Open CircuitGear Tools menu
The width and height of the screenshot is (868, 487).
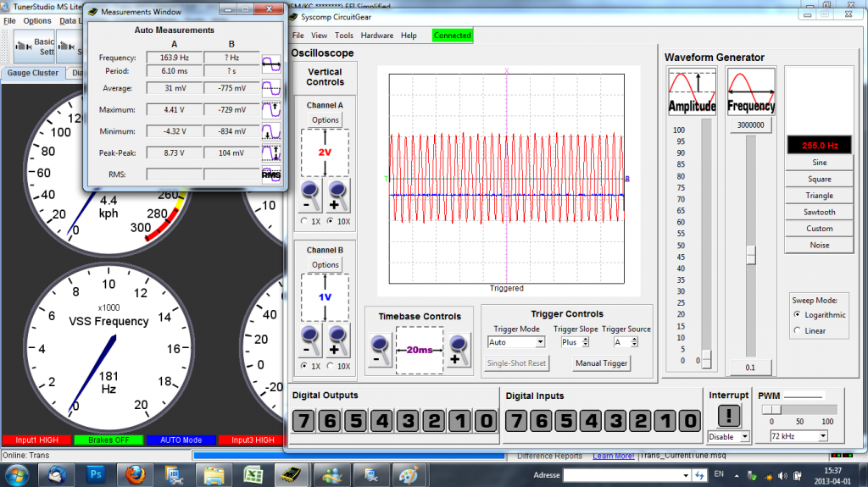pos(344,36)
